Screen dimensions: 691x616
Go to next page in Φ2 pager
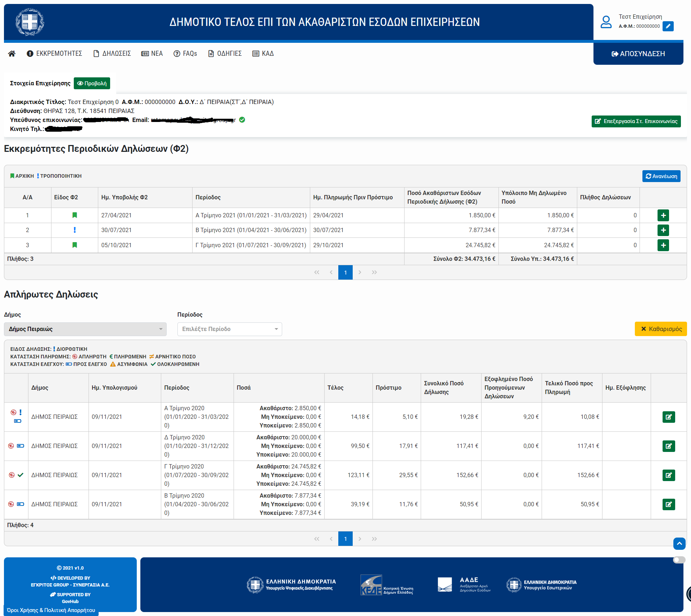click(360, 272)
